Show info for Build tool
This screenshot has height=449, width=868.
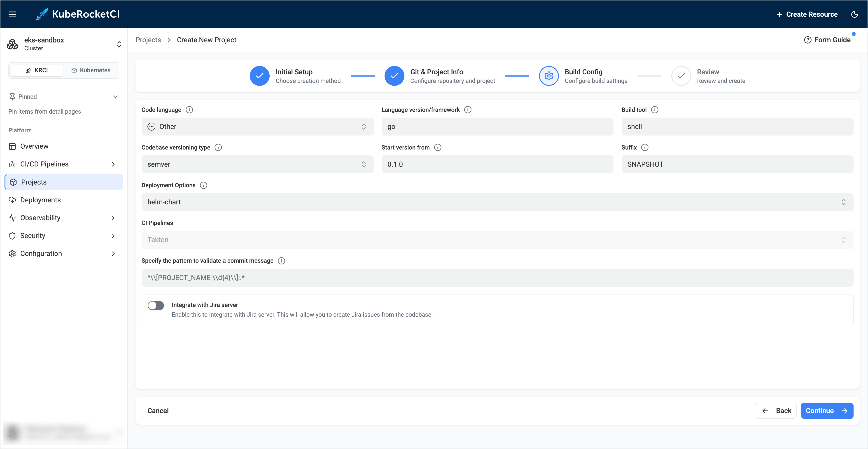click(655, 110)
